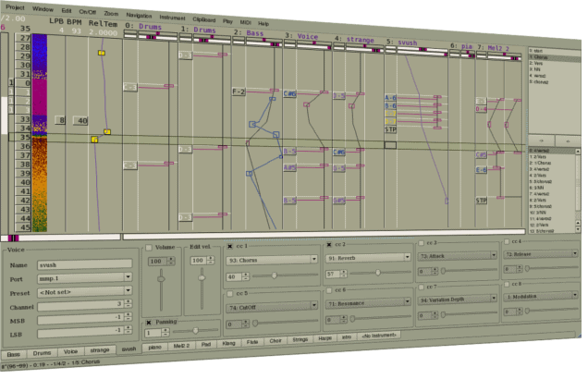
Task: Adjust the Panning horizontal slider
Action: (x=195, y=331)
